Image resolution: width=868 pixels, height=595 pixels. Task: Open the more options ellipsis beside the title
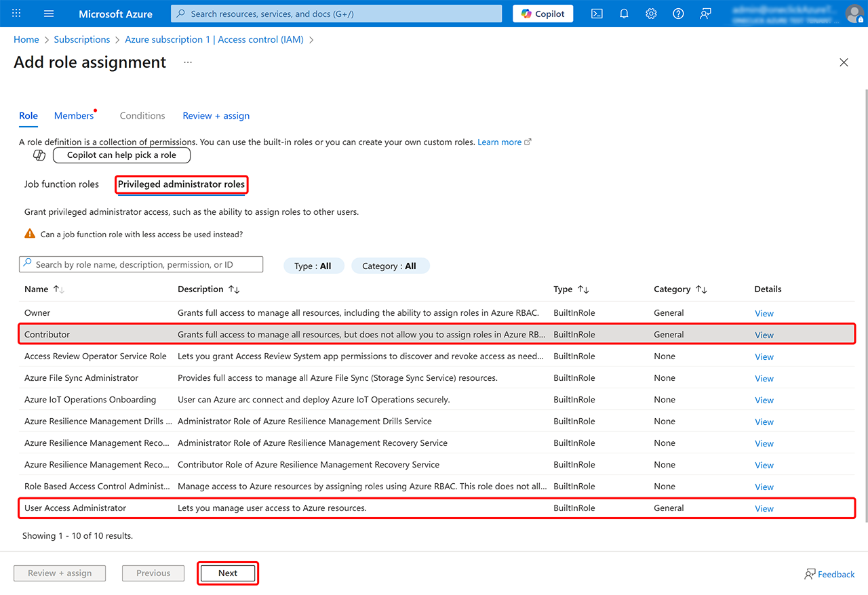click(x=188, y=62)
